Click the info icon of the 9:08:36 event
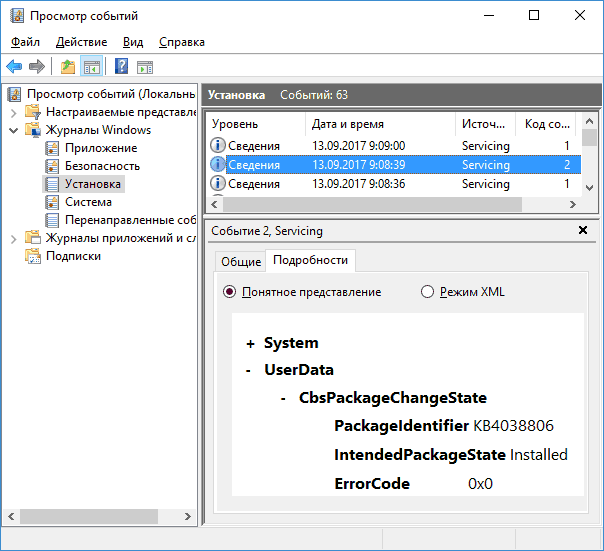604x551 pixels. click(218, 183)
